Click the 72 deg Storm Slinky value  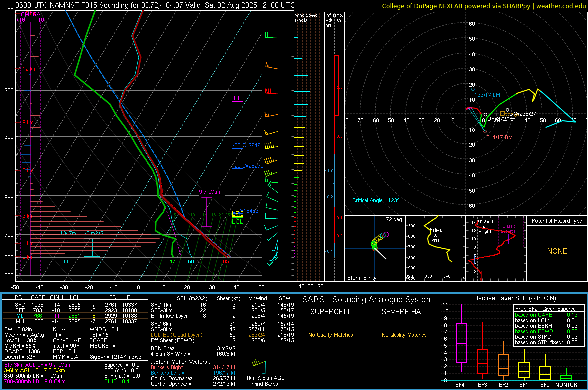(394, 219)
